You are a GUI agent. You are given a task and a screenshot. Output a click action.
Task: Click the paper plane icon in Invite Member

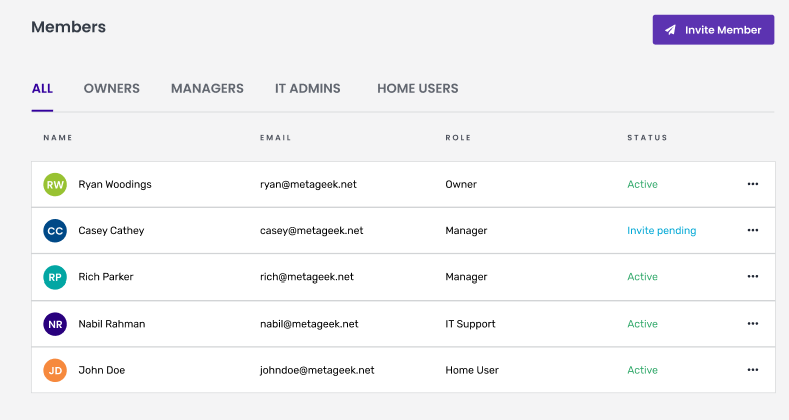[670, 30]
